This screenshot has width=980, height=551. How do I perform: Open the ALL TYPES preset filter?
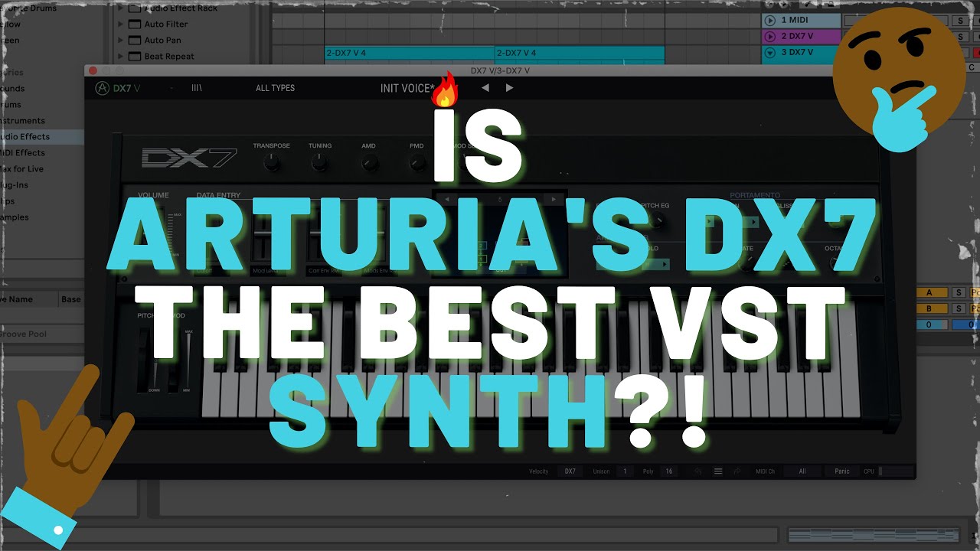click(x=275, y=88)
